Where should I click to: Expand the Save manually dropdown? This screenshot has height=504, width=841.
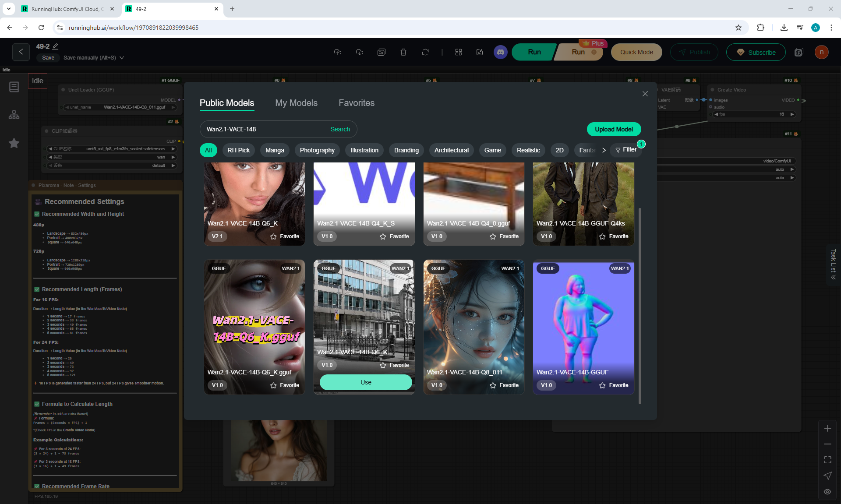click(x=122, y=58)
